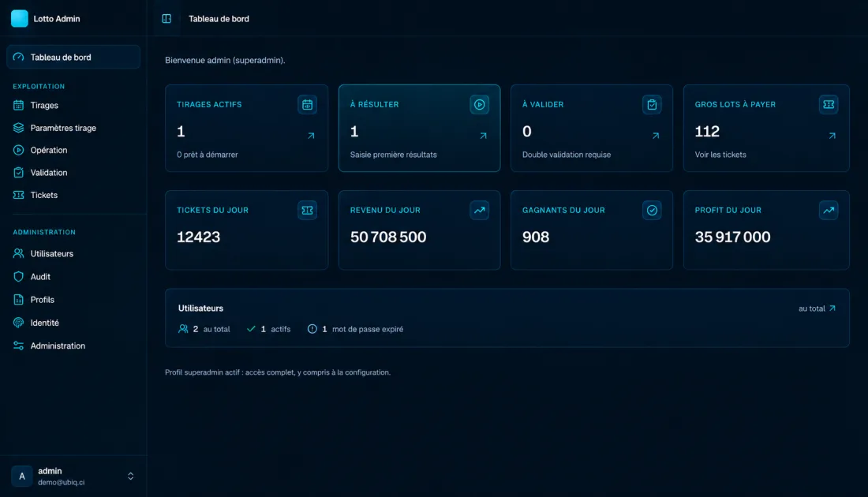Click ticket icon on Gros lots à payer card
The height and width of the screenshot is (497, 868).
(829, 105)
